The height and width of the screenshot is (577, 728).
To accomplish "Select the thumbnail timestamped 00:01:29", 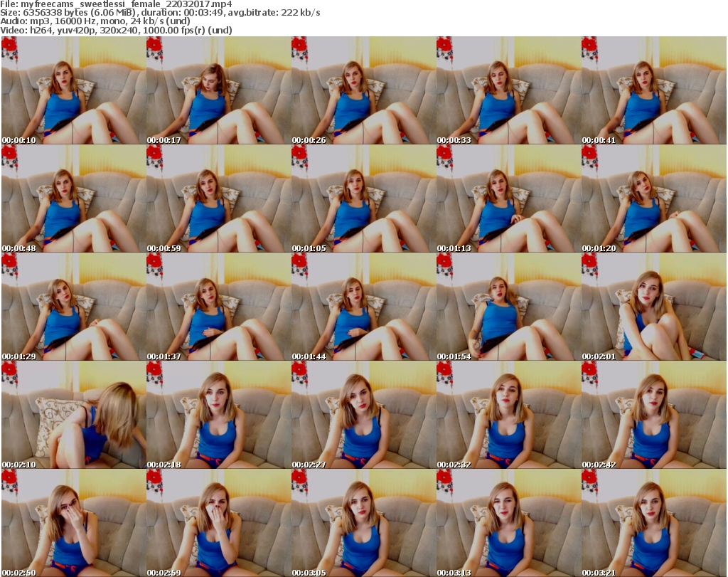I will [x=73, y=307].
